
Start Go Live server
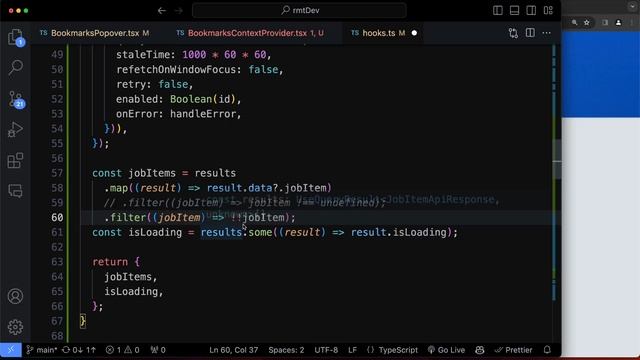pyautogui.click(x=446, y=350)
